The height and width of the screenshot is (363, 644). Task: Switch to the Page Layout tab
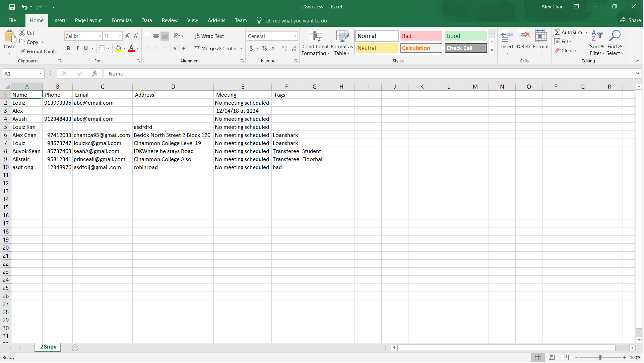(x=88, y=20)
